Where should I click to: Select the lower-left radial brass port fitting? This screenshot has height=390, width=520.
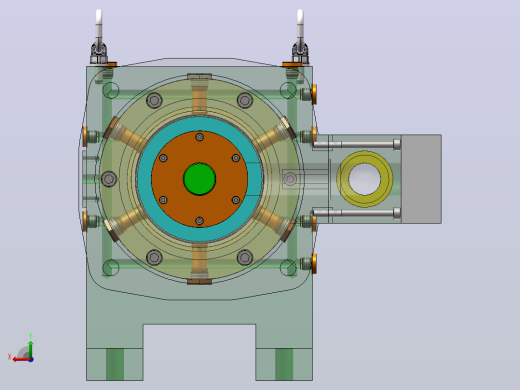[125, 223]
